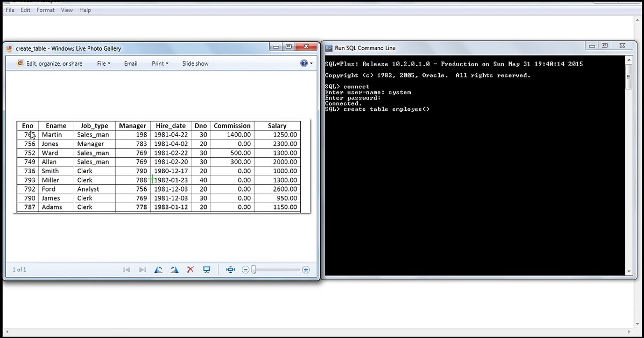
Task: Go to next photo in Photo Gallery
Action: click(x=142, y=269)
